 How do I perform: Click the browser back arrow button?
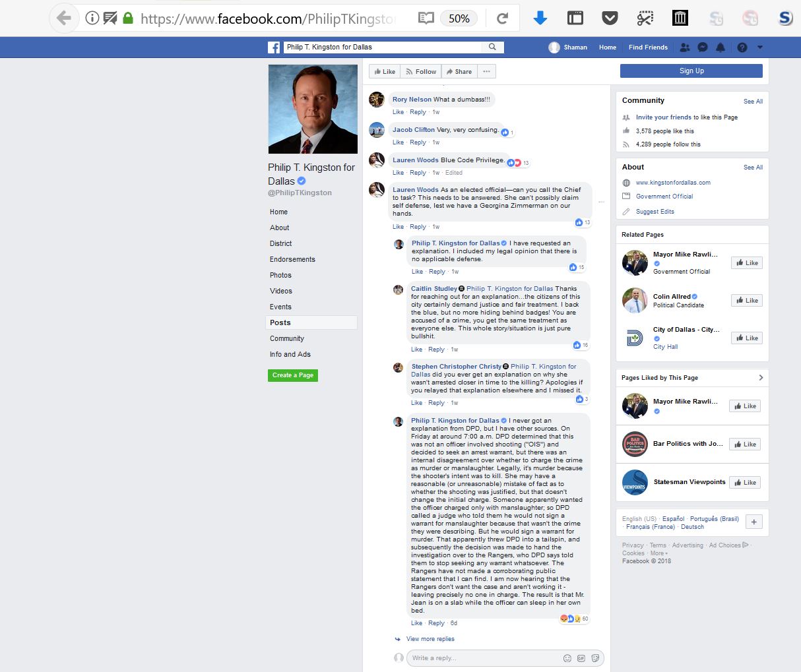[64, 18]
